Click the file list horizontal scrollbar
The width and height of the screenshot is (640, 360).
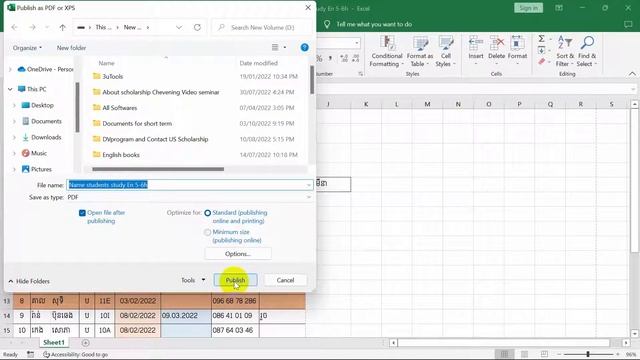click(158, 169)
